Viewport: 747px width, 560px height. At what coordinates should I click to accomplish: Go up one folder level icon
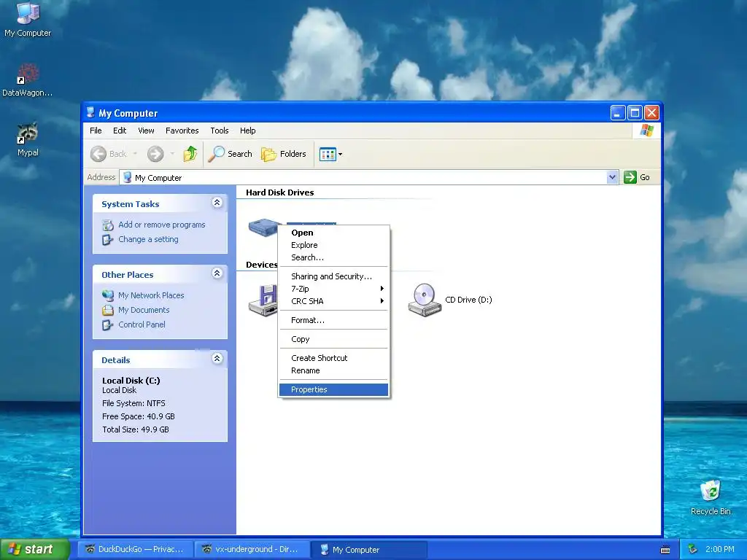click(x=190, y=154)
